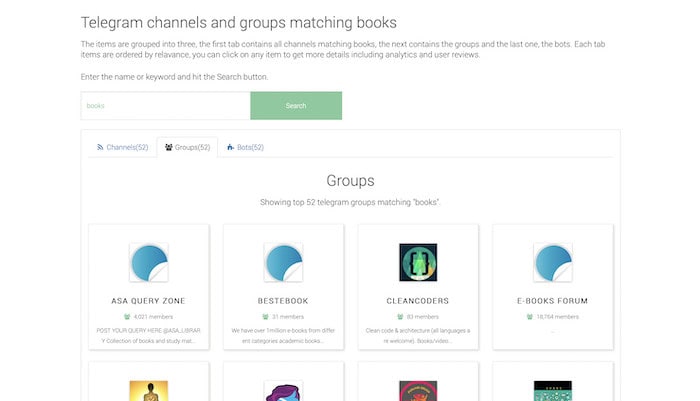The width and height of the screenshot is (700, 401).
Task: Click members icon under Cleancoders
Action: pos(400,317)
